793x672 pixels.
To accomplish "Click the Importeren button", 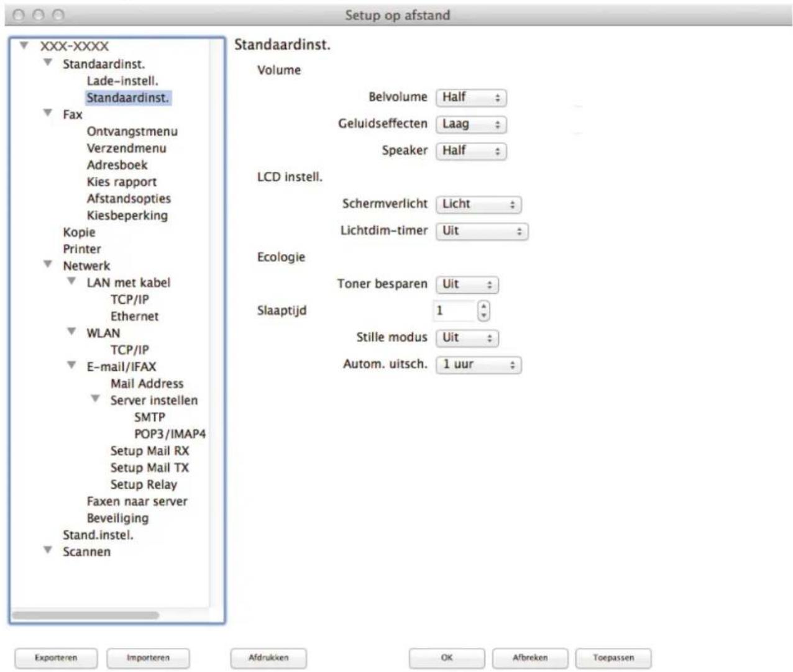I will (x=148, y=658).
